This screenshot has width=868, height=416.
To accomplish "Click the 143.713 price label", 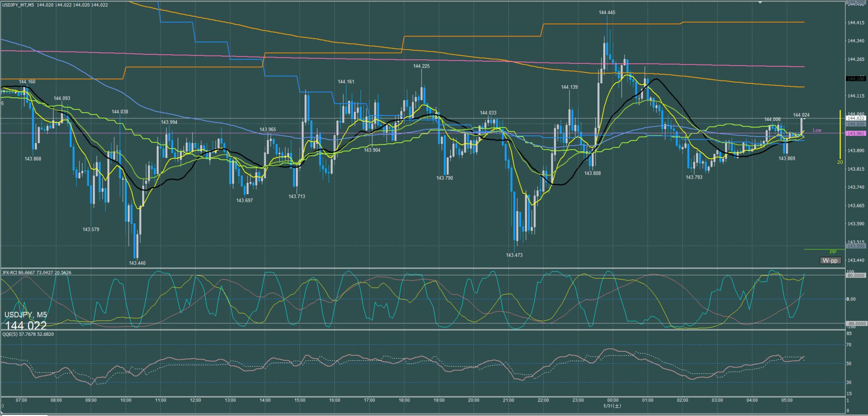I will [x=297, y=196].
